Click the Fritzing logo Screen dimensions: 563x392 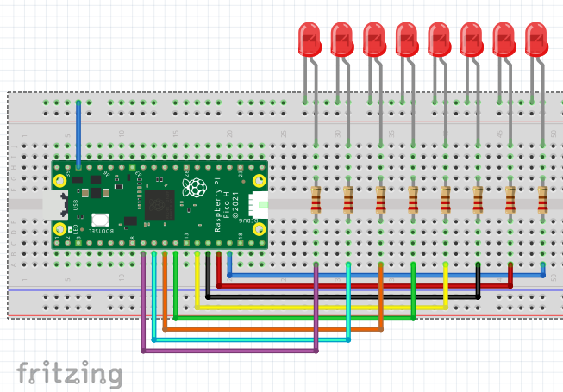click(x=69, y=373)
